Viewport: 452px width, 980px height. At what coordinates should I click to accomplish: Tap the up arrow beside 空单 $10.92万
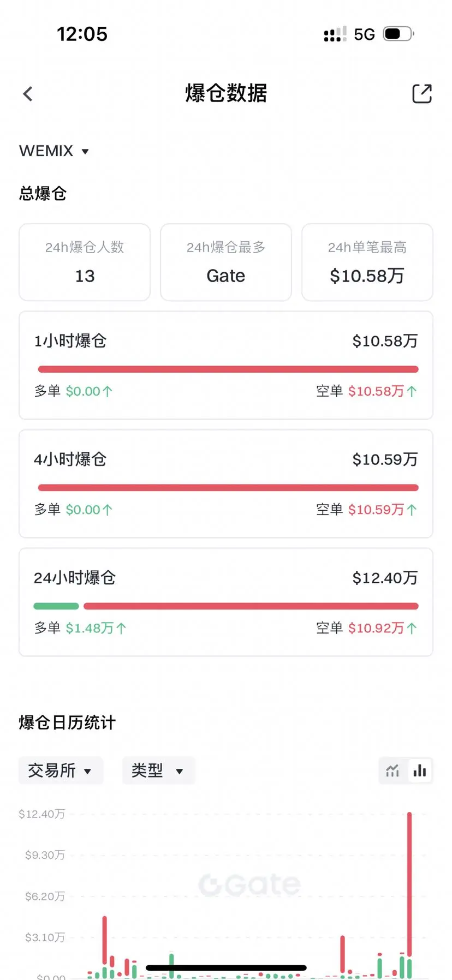coord(412,628)
